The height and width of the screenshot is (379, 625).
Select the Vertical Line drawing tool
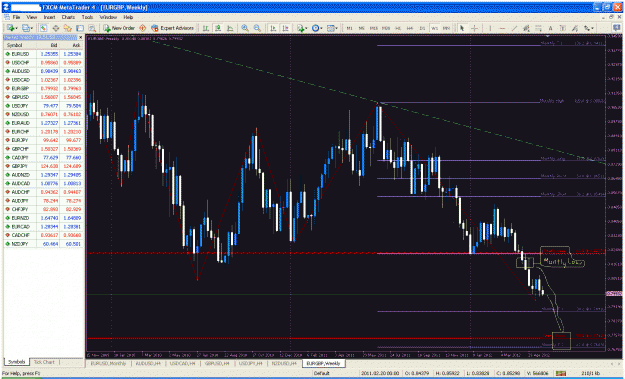[490, 28]
